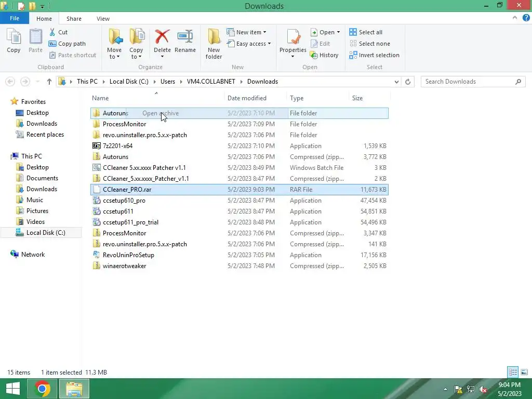
Task: Click File Explorer taskbar icon
Action: tap(74, 389)
